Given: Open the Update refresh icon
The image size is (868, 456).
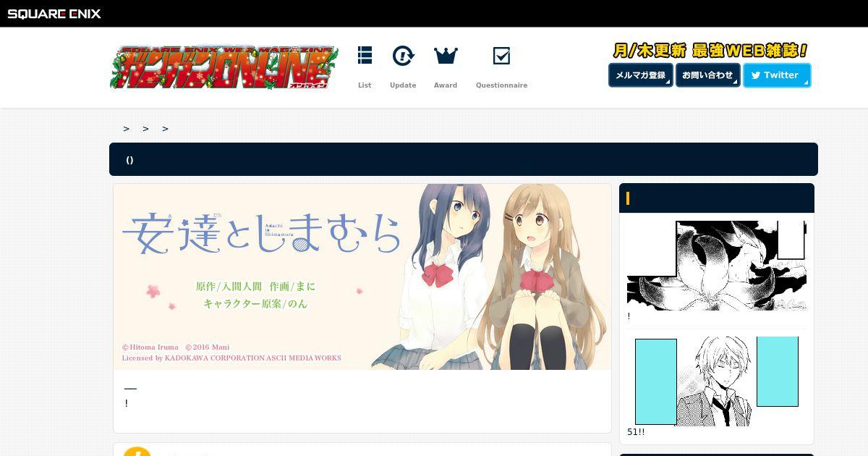Looking at the screenshot, I should point(403,56).
